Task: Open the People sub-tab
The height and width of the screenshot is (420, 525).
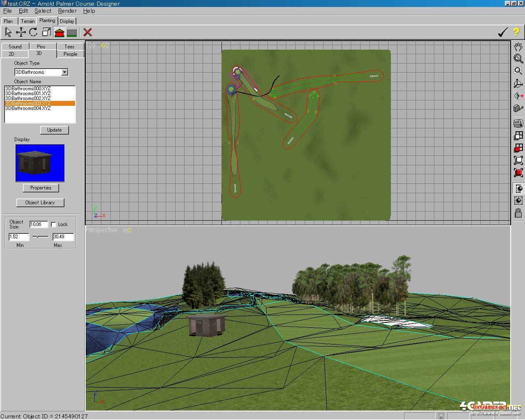Action: 70,54
